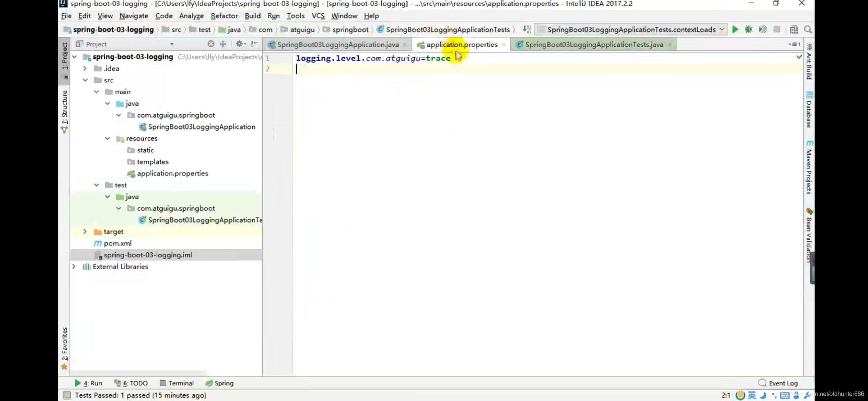Expand the target folder

tap(85, 231)
